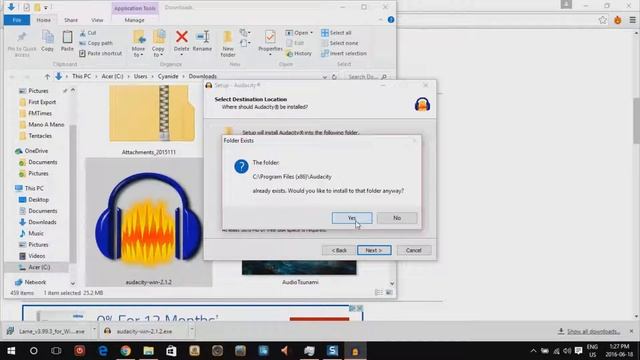
Task: Click Select all in ribbon
Action: [x=336, y=33]
